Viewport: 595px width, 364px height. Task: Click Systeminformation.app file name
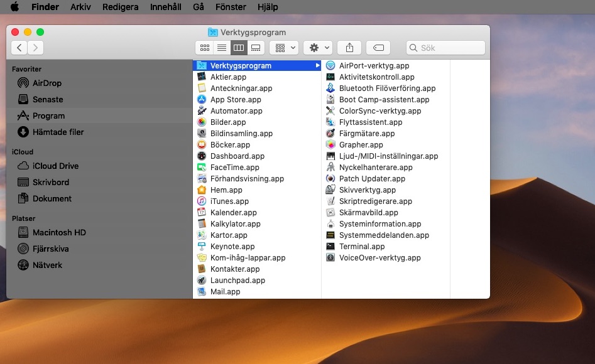click(x=380, y=223)
